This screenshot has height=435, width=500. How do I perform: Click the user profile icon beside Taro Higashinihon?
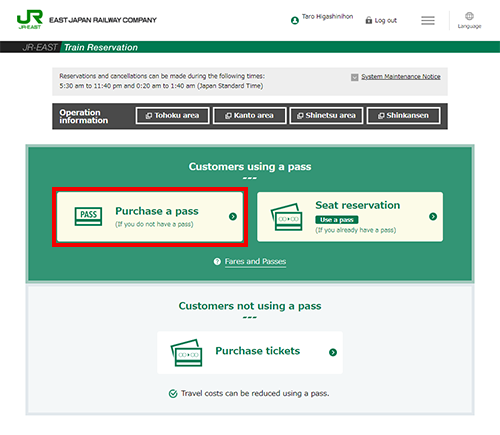coord(295,21)
